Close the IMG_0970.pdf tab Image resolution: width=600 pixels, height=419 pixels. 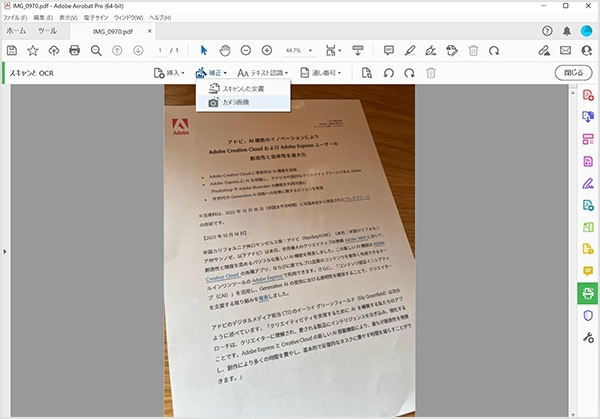150,31
